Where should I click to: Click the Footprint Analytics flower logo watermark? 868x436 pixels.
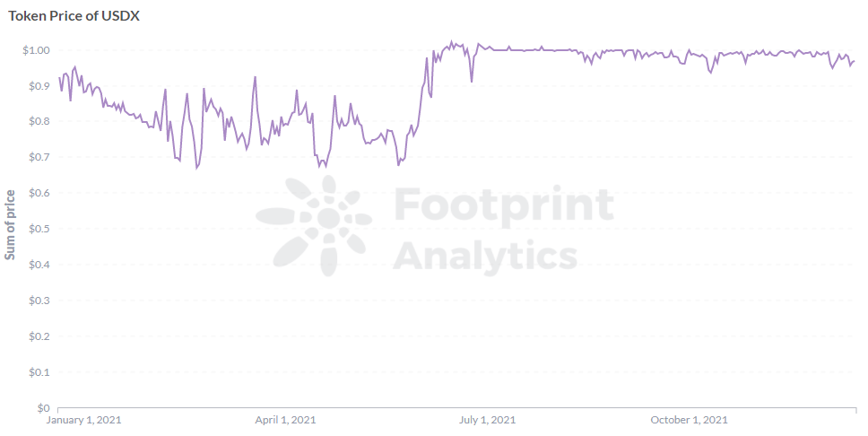click(x=314, y=225)
